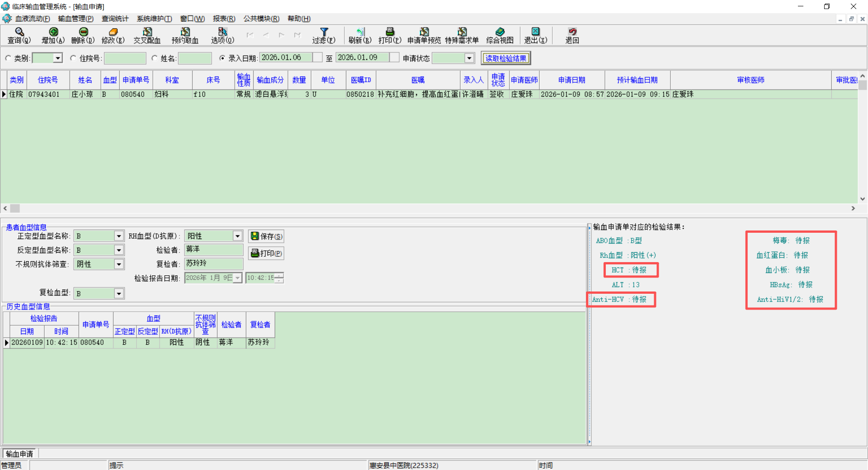
Task: Open start date 2026.01.06 picker dropdown
Action: click(317, 57)
